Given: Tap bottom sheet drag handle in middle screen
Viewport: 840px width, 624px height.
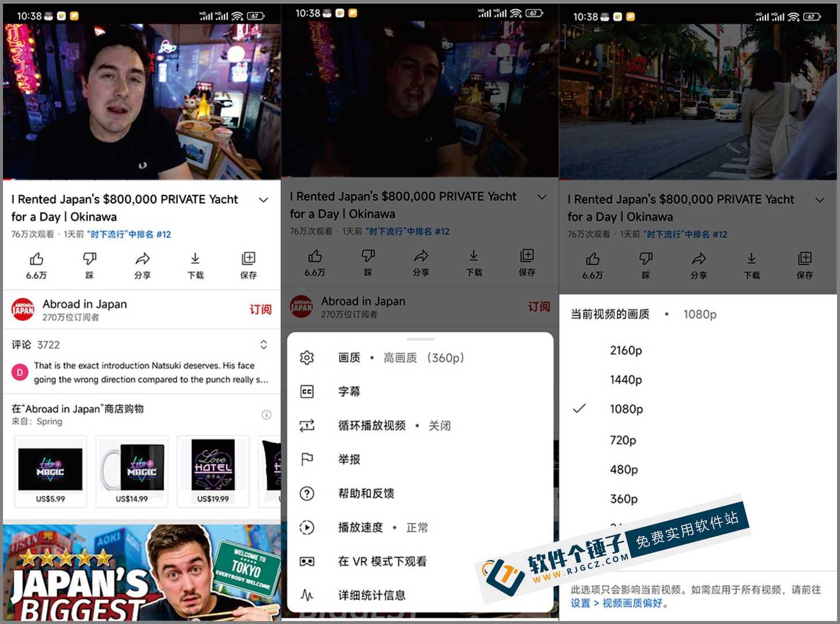Looking at the screenshot, I should tap(420, 339).
